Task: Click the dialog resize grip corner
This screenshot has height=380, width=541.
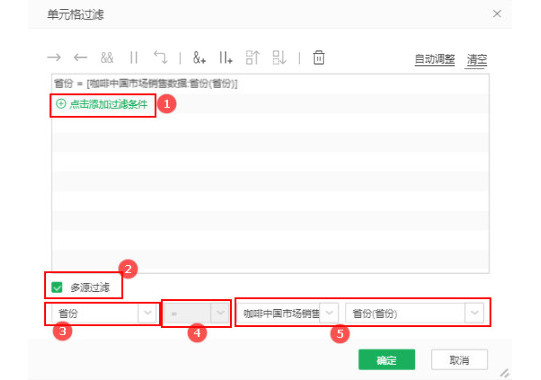Action: [505, 373]
